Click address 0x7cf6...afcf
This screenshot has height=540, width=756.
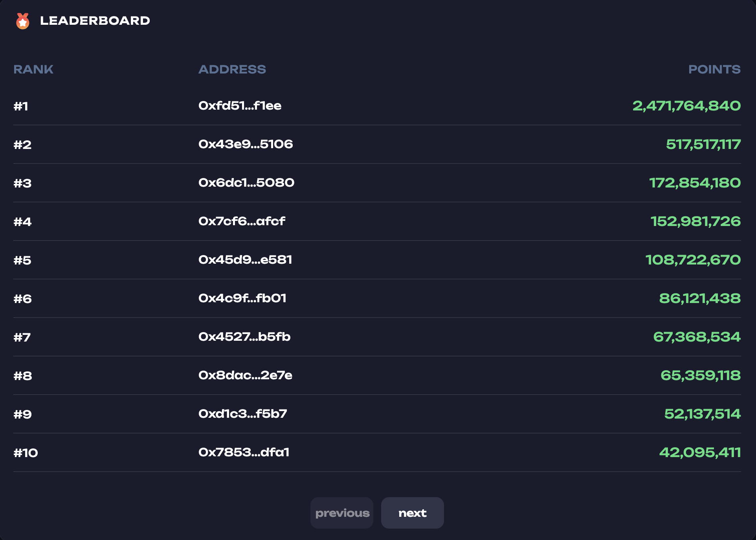click(242, 221)
